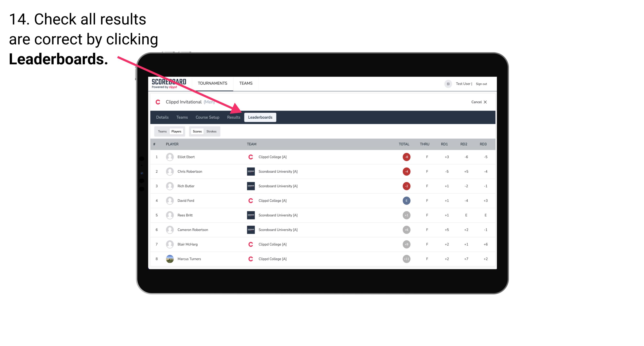This screenshot has height=346, width=644.
Task: Click the Scores filter button
Action: 197,131
